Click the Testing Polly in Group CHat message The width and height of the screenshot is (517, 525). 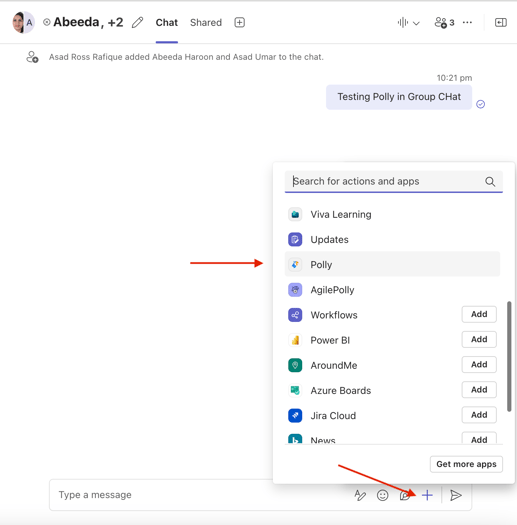[x=399, y=97]
